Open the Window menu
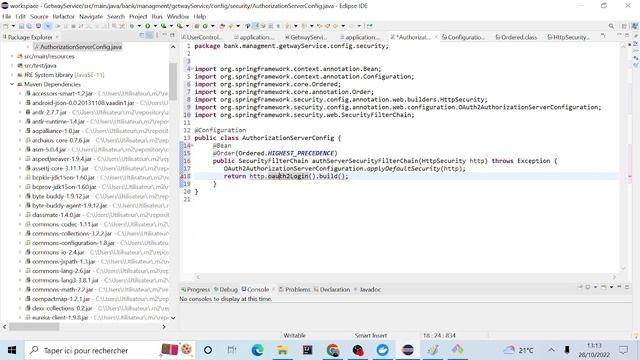640x360 pixels. click(178, 16)
